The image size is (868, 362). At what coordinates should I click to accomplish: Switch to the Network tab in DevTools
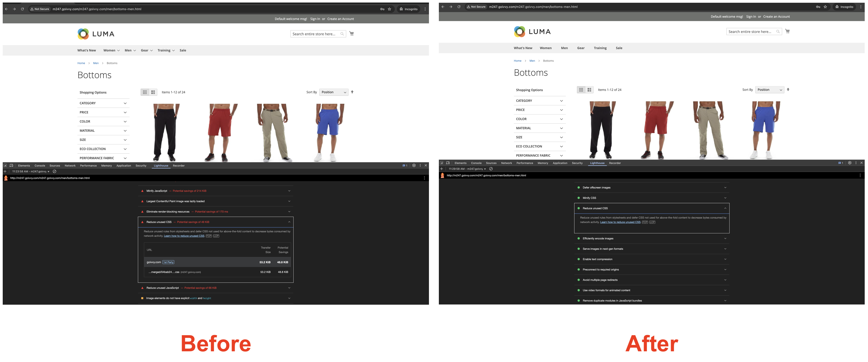pos(70,165)
